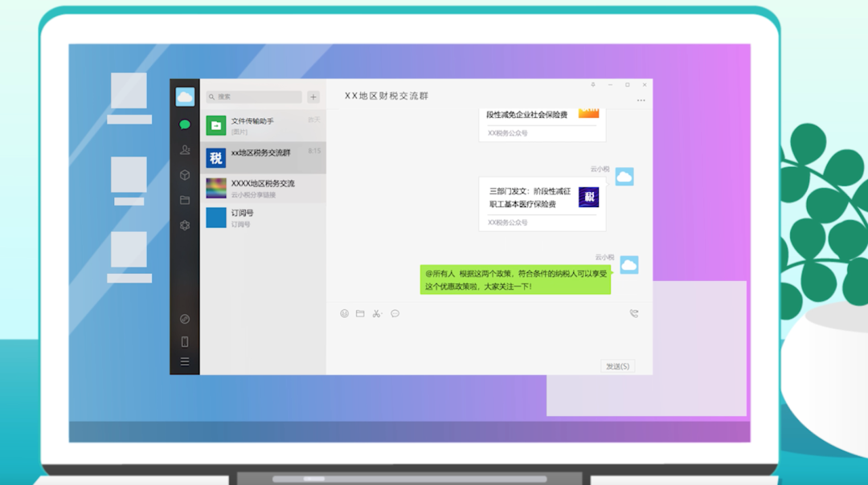
Task: Click the 8:15 timestamp on the group chat
Action: (314, 151)
